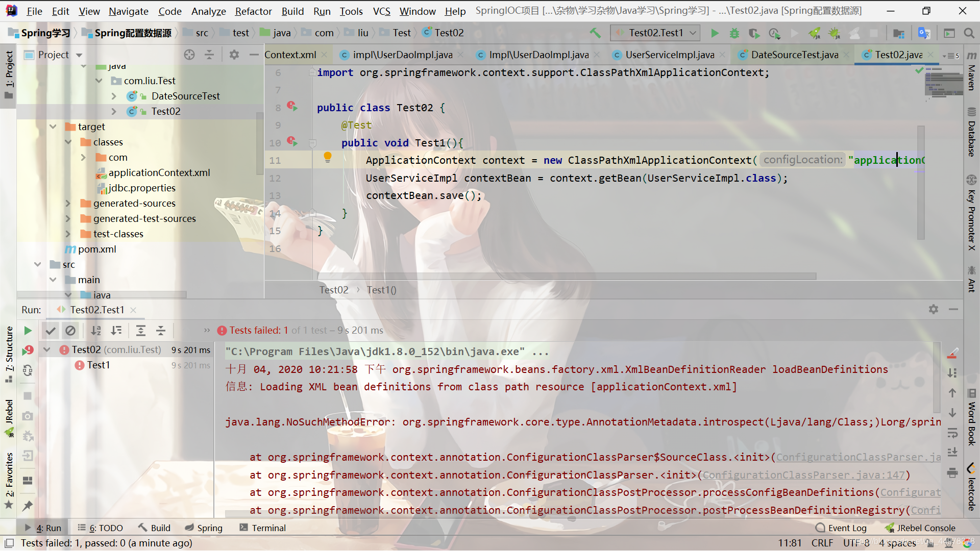The height and width of the screenshot is (551, 980).
Task: Run Test02.Test1 with the green play button
Action: 715,33
